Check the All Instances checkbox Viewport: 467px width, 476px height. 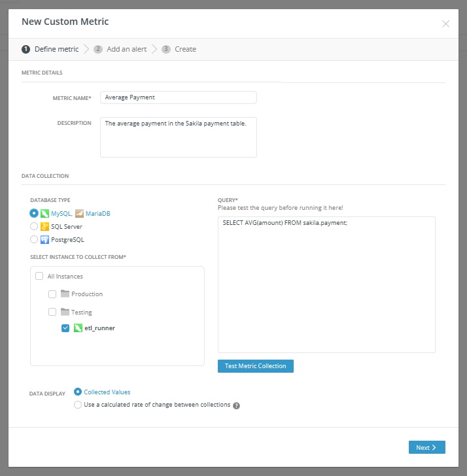[x=39, y=277]
